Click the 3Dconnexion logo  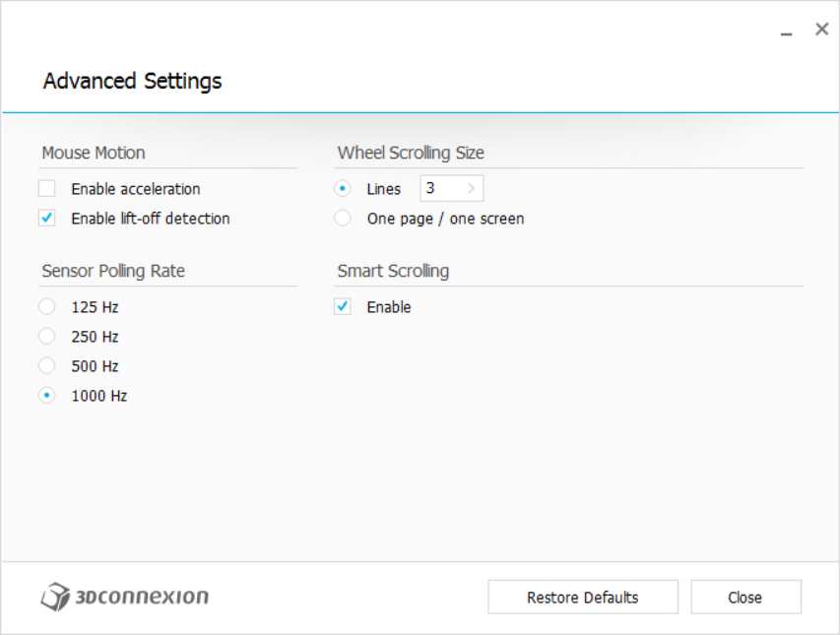pos(124,597)
